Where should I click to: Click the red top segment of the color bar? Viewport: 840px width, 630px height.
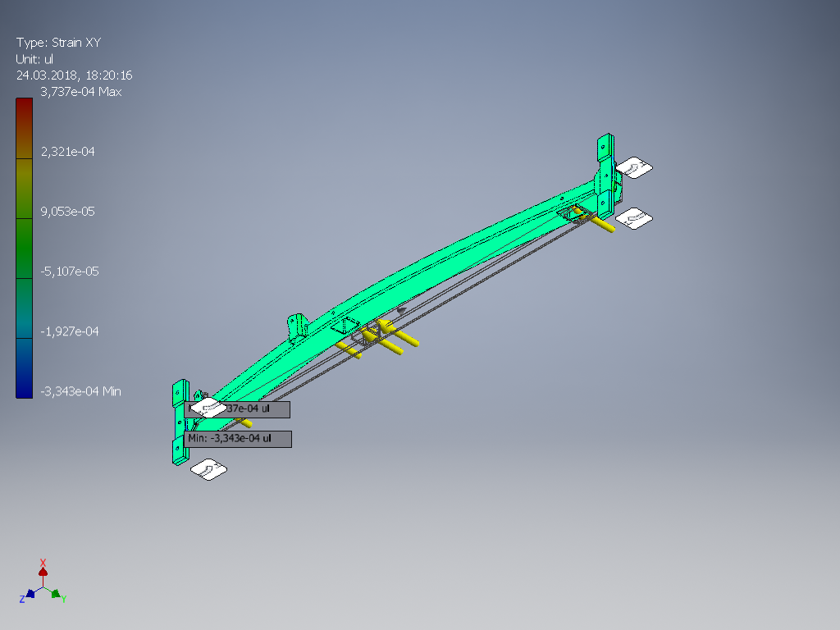(24, 128)
